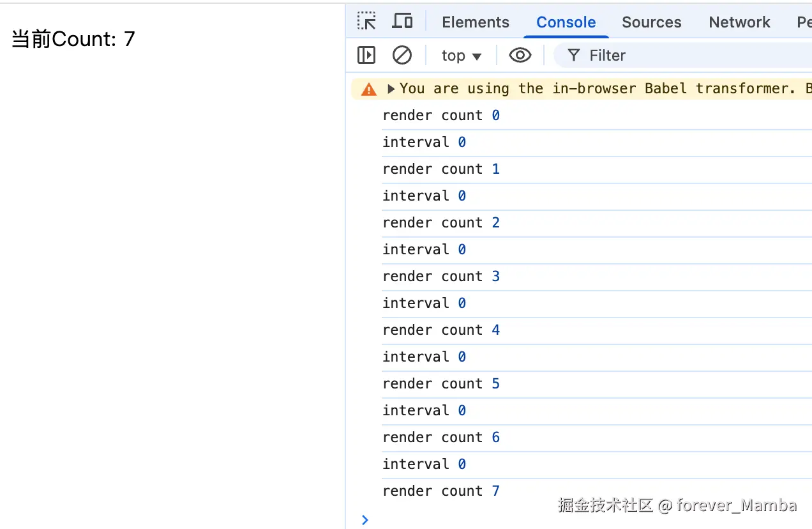Open the top JavaScript context dropdown
Screen dimensions: 812x529
pyautogui.click(x=461, y=56)
